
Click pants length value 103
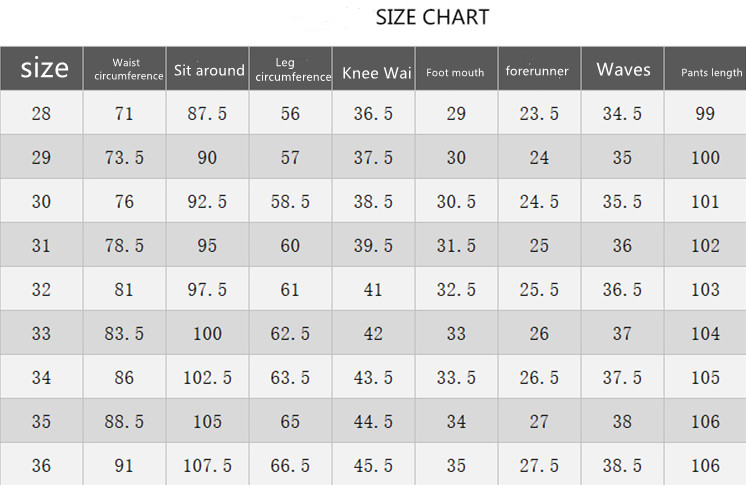point(705,290)
